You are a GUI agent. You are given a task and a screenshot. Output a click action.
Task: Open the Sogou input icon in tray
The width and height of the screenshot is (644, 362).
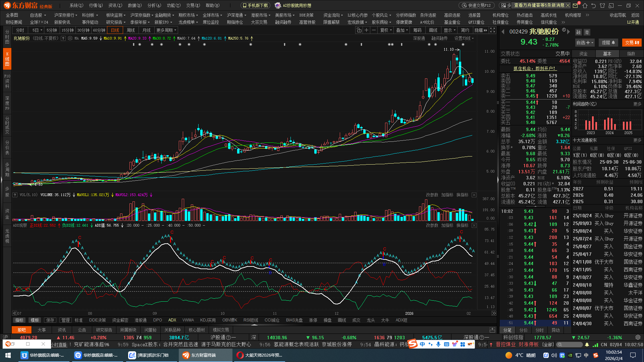click(596, 355)
